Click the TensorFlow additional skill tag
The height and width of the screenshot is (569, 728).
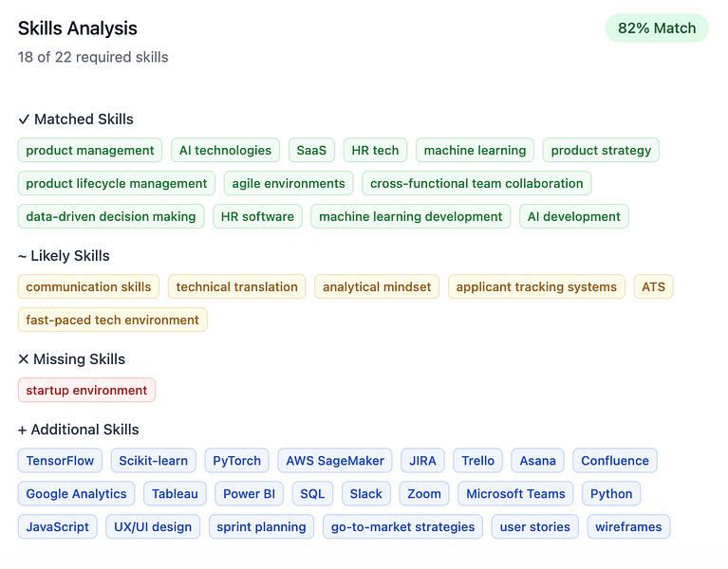(x=60, y=461)
